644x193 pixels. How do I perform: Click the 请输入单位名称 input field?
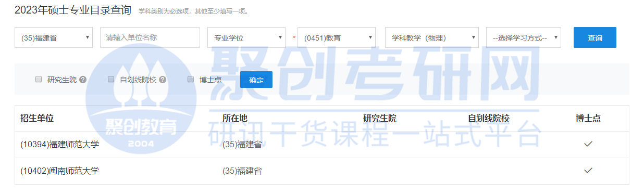click(x=150, y=37)
